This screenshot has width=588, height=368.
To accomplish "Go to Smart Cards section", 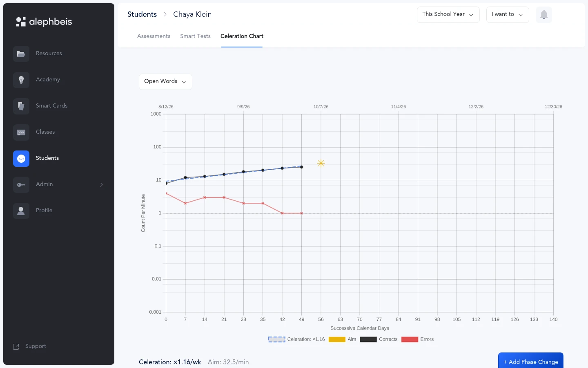I will click(51, 105).
